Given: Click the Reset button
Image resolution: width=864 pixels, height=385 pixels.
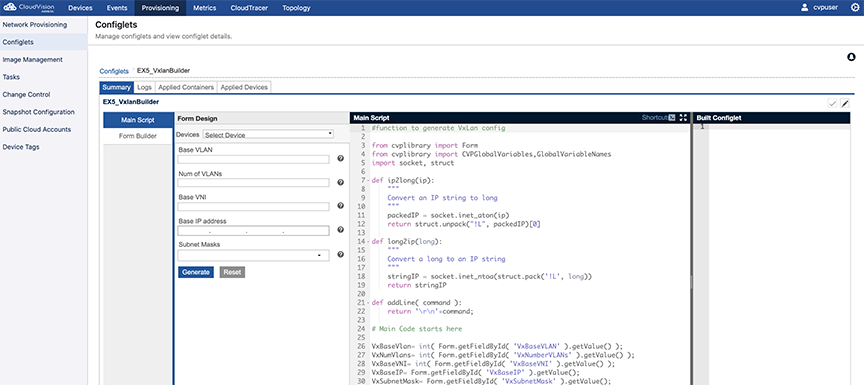Looking at the screenshot, I should [x=233, y=272].
